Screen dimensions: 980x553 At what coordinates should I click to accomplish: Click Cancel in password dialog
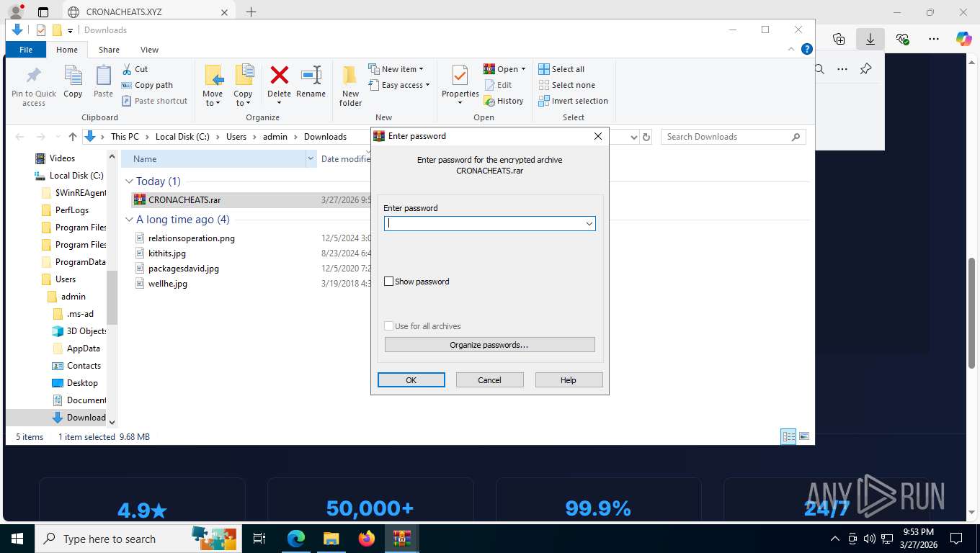click(489, 380)
